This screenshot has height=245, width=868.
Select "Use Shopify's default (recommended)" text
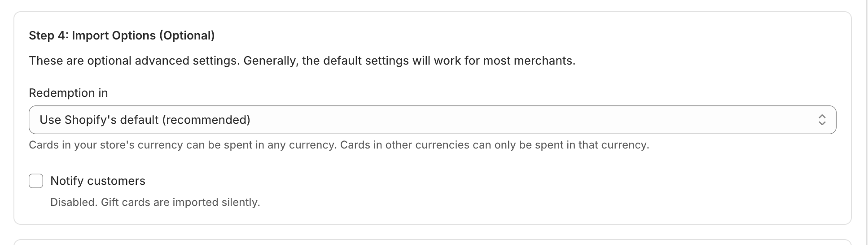(145, 120)
